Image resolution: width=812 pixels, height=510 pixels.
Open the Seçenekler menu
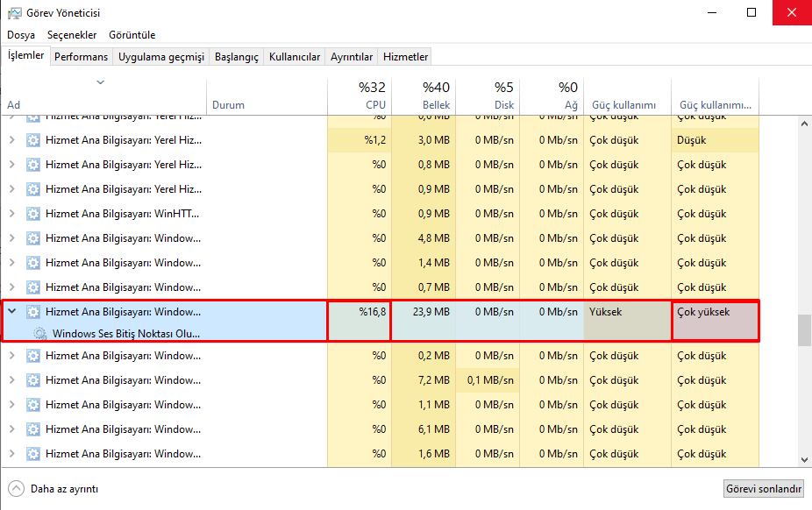click(x=72, y=35)
